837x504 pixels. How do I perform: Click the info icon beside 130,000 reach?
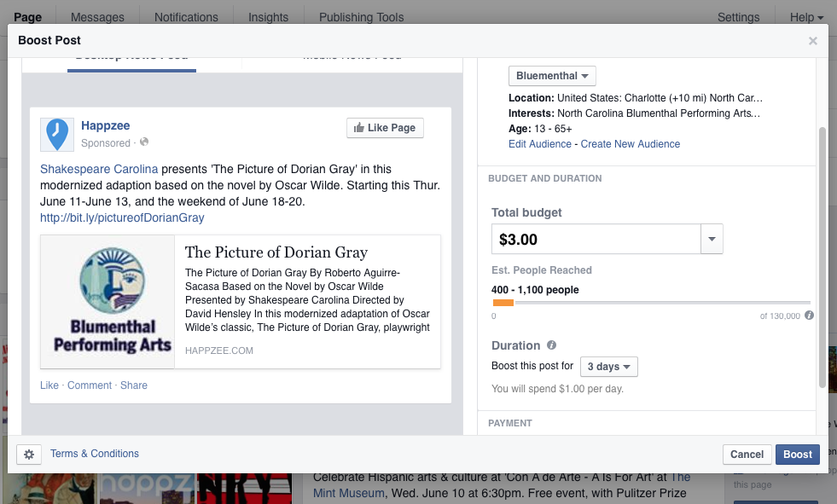(x=809, y=316)
